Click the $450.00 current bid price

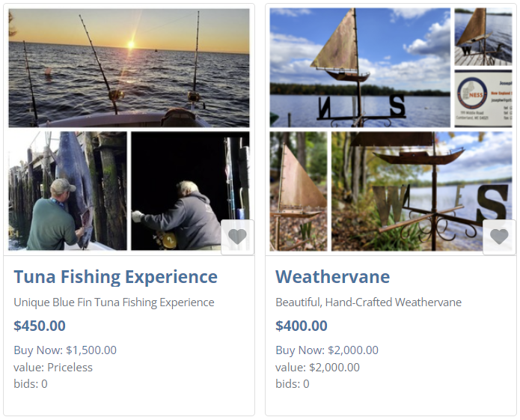40,326
